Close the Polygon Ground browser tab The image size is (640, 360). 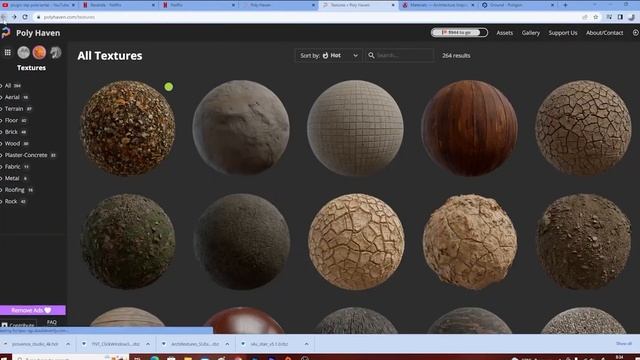[552, 5]
